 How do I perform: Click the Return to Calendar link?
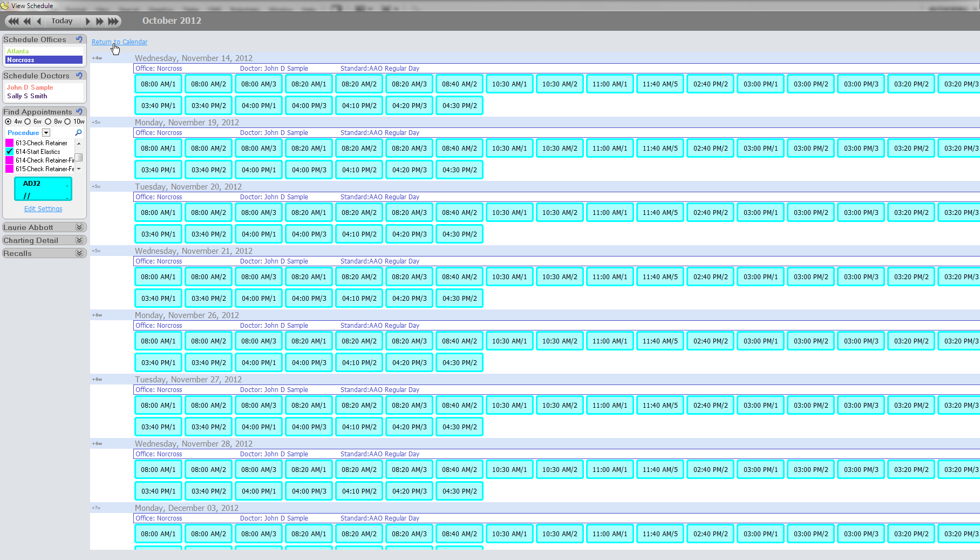(119, 42)
